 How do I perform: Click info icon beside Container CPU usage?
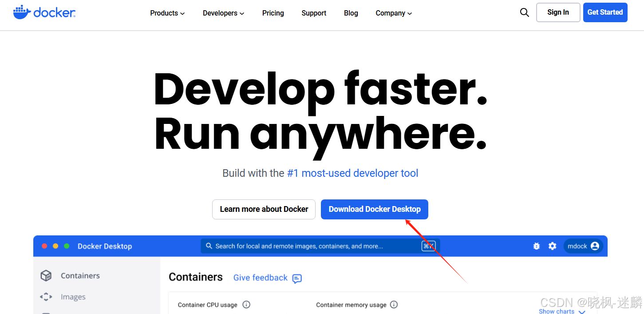pyautogui.click(x=246, y=305)
